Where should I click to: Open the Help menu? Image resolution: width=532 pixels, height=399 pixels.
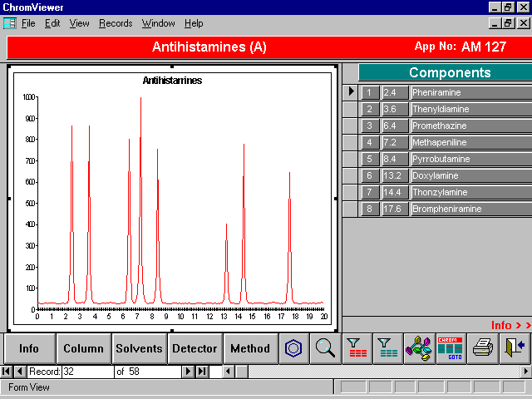pyautogui.click(x=194, y=23)
